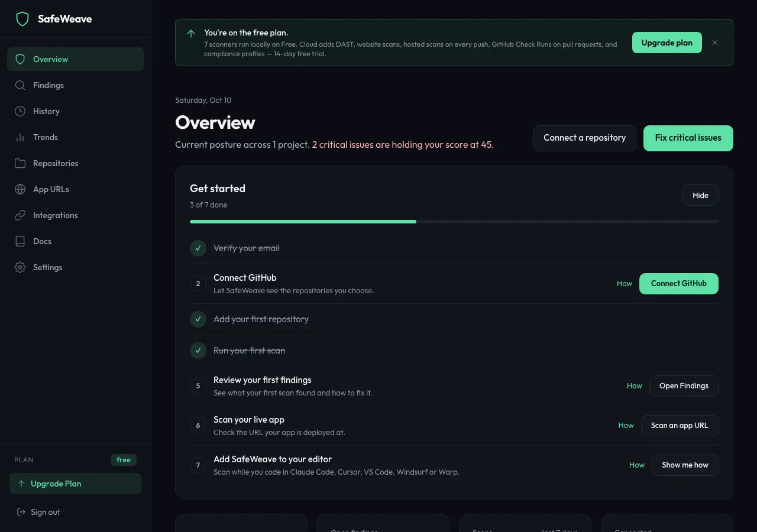Click the Saturday, Oct 10 date
The width and height of the screenshot is (757, 532).
pyautogui.click(x=203, y=100)
